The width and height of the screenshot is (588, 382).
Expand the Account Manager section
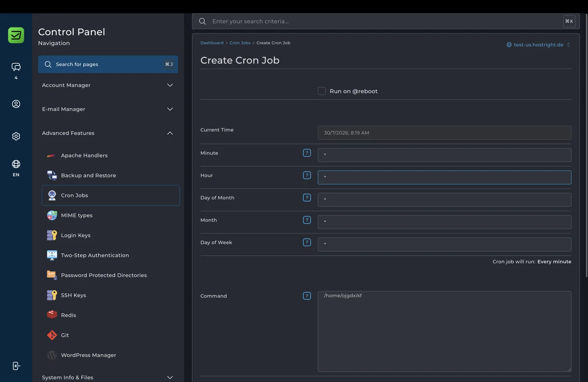pos(108,85)
